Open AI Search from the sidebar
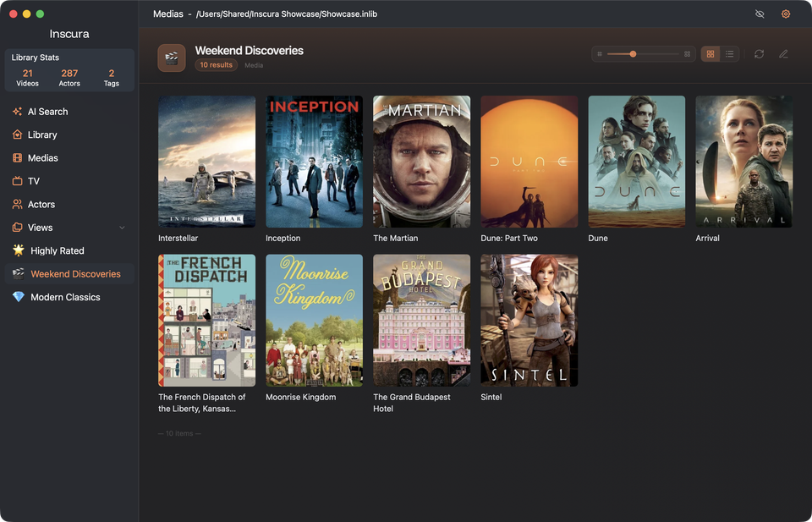 pos(69,112)
